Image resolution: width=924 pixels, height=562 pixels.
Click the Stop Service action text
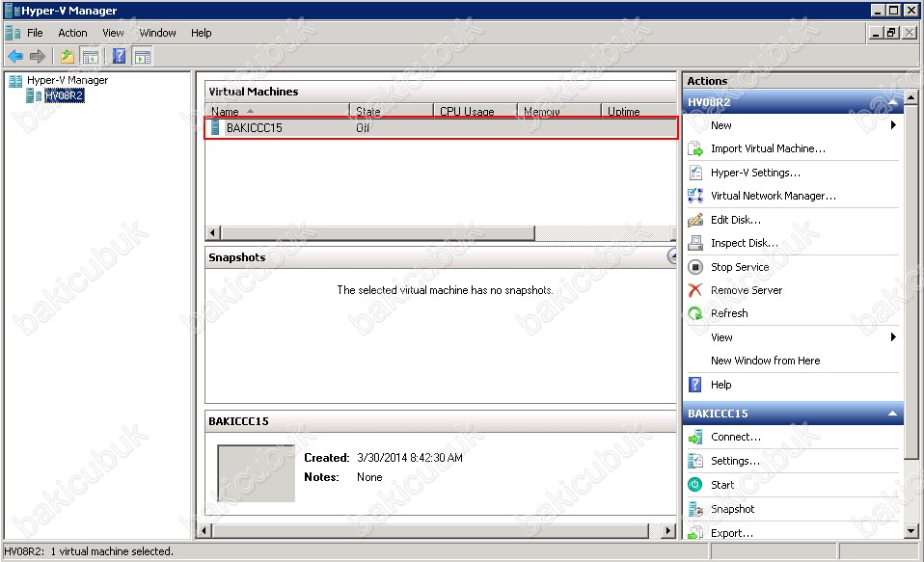(740, 267)
